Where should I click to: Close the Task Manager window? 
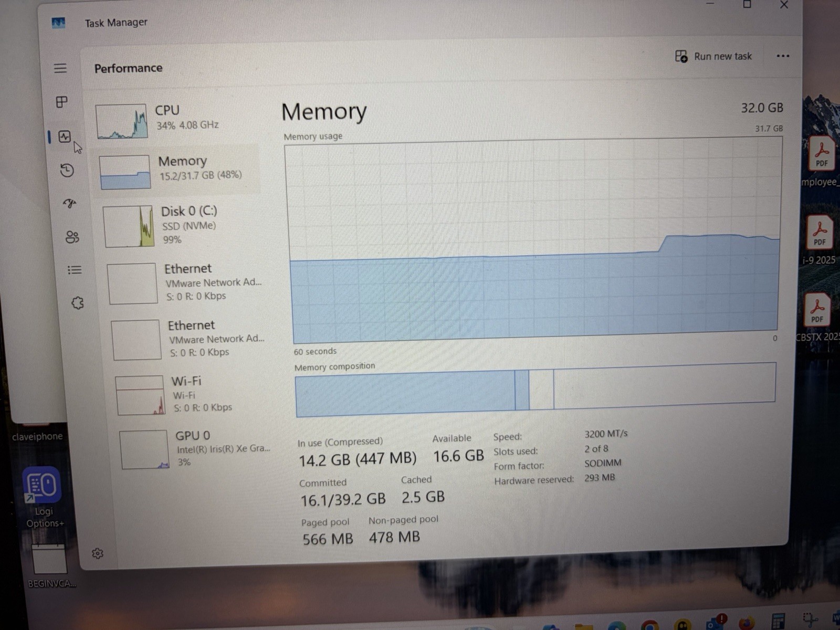click(x=784, y=5)
